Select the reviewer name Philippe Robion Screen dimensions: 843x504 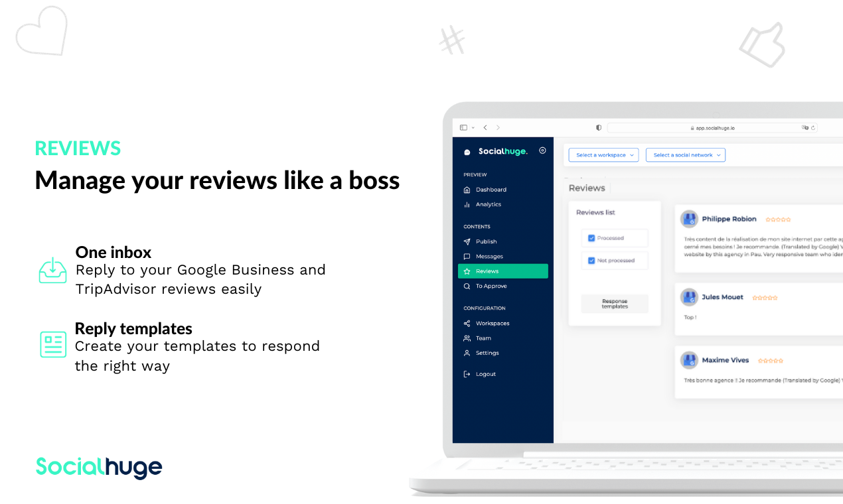[729, 219]
